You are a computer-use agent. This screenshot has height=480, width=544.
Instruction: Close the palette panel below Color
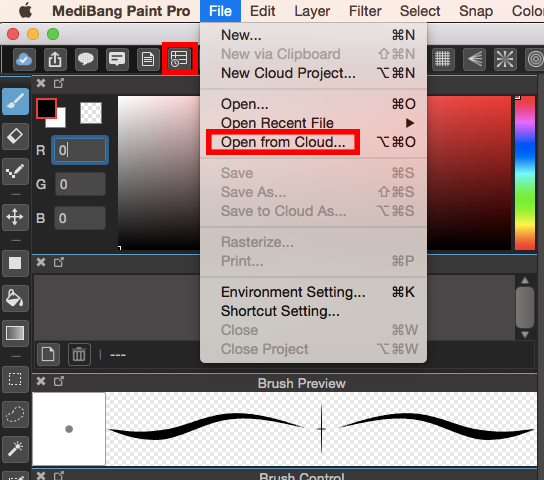[41, 262]
